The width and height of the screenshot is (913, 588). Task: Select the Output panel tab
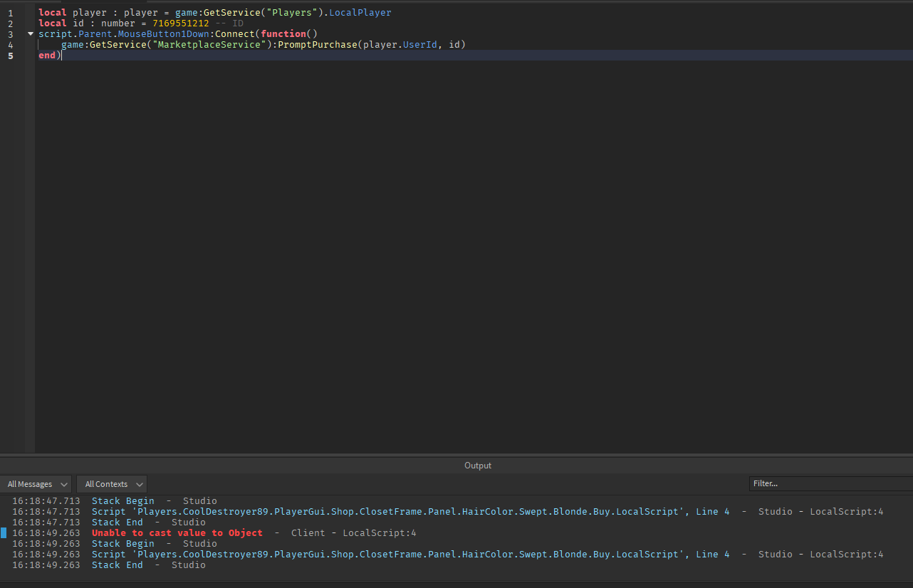pos(477,466)
